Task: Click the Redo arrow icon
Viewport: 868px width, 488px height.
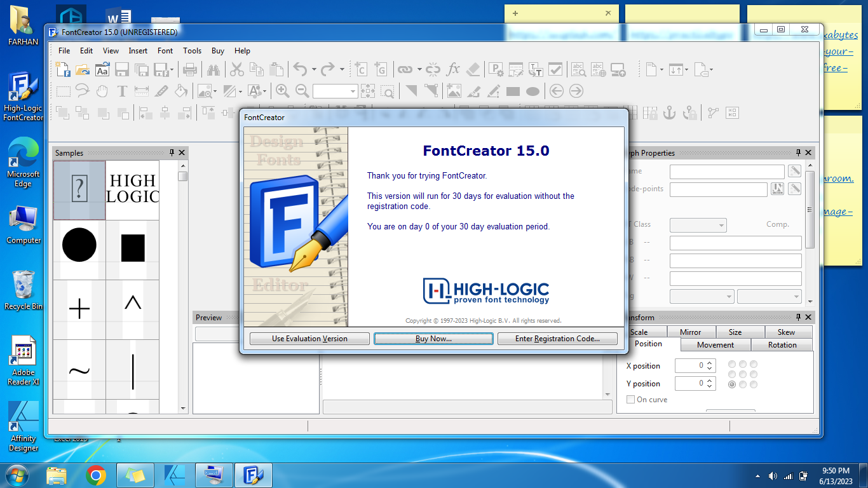Action: point(327,69)
